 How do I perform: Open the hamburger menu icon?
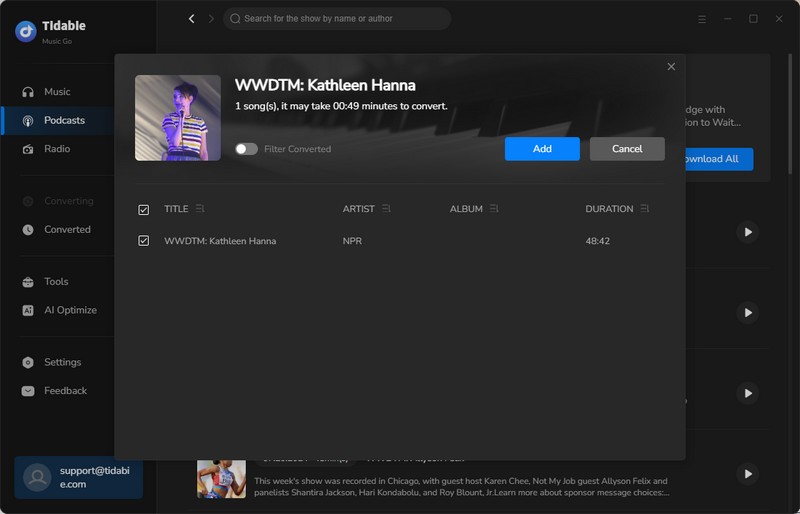[x=702, y=19]
